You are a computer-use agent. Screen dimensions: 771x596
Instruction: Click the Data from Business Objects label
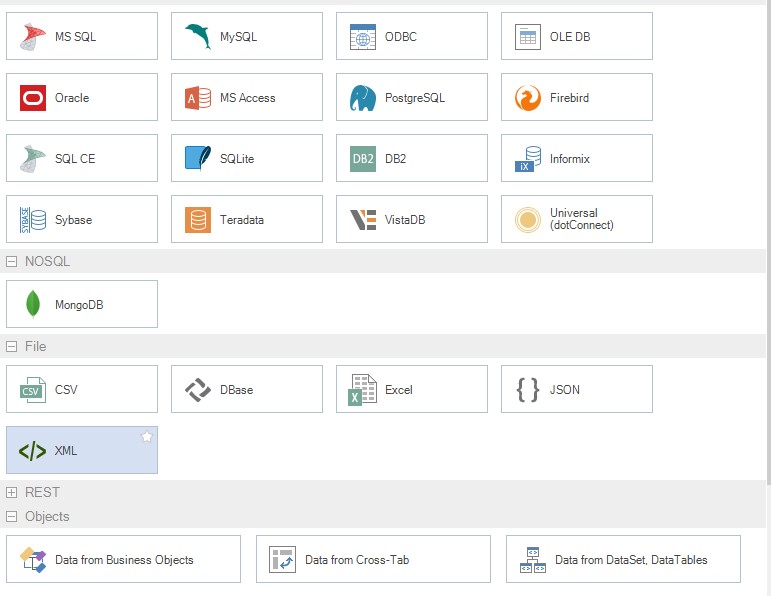coord(124,560)
